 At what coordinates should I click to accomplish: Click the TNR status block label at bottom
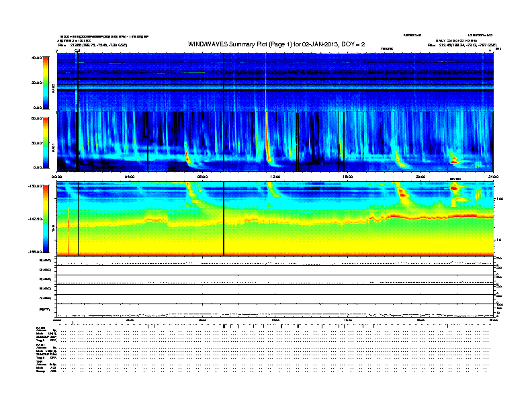(x=39, y=361)
